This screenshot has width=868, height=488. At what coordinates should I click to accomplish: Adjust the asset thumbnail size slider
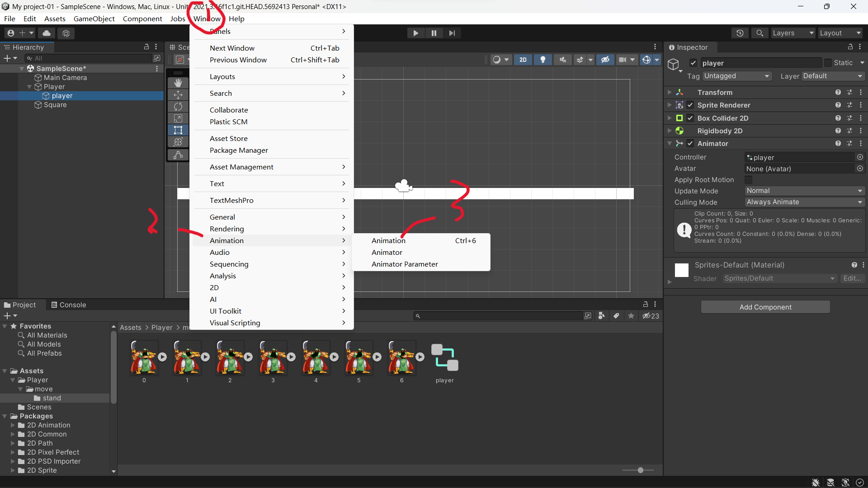click(640, 470)
